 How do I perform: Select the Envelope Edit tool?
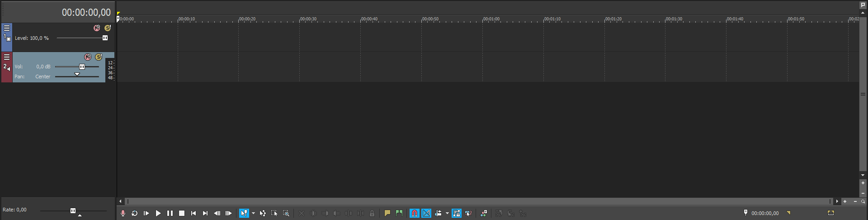[263, 213]
